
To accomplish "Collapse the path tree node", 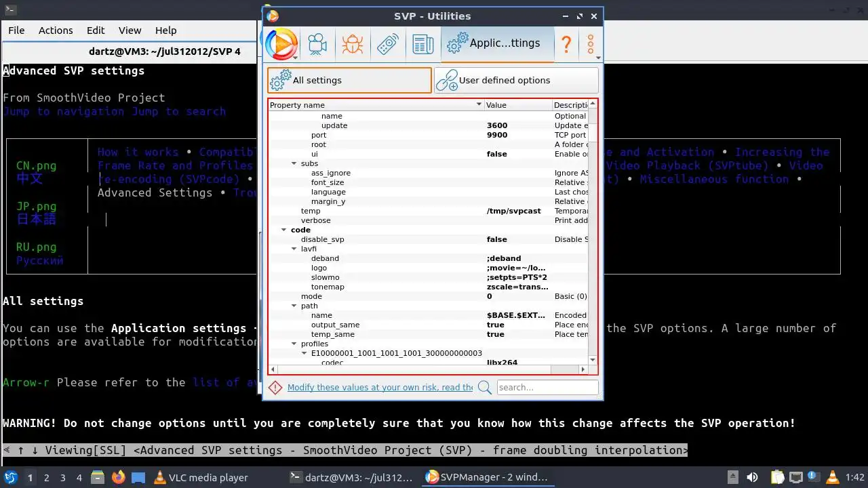I will click(294, 306).
